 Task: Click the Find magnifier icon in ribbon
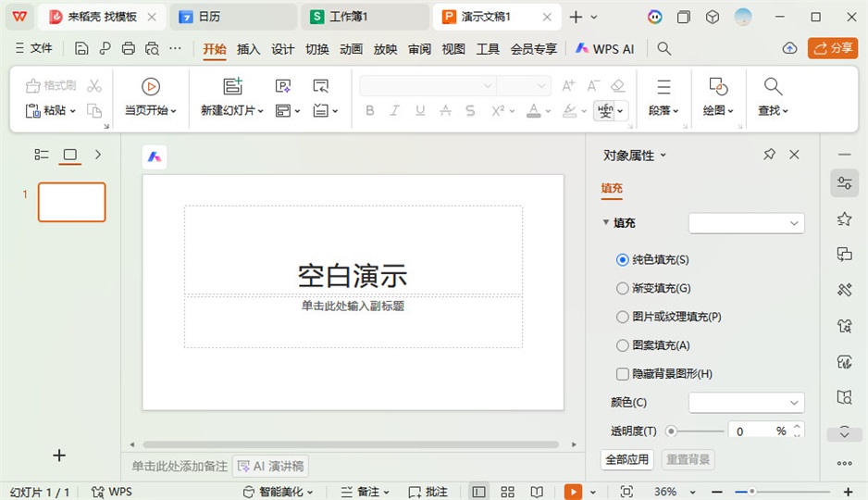click(x=773, y=86)
